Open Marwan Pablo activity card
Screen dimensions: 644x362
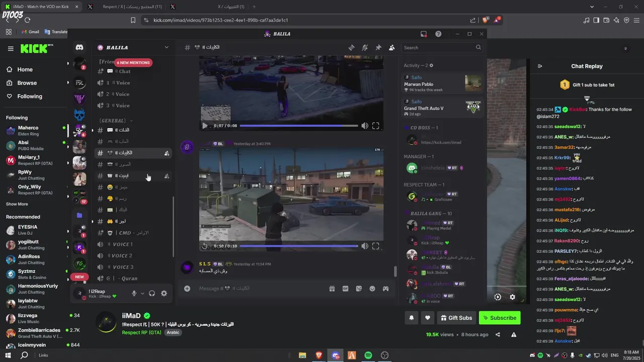(443, 83)
